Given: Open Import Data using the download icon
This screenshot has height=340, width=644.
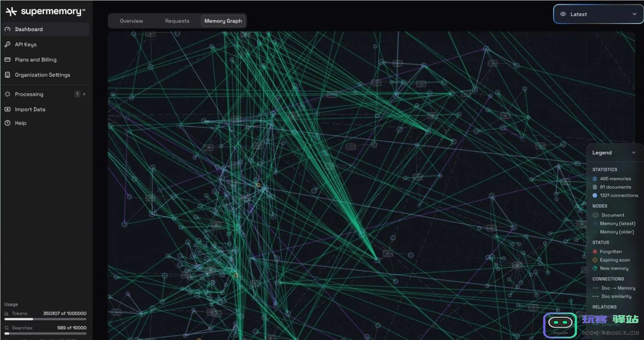Looking at the screenshot, I should pos(7,109).
